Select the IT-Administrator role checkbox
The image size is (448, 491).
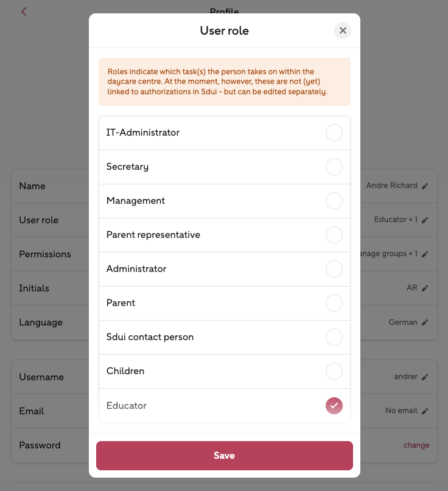[334, 133]
